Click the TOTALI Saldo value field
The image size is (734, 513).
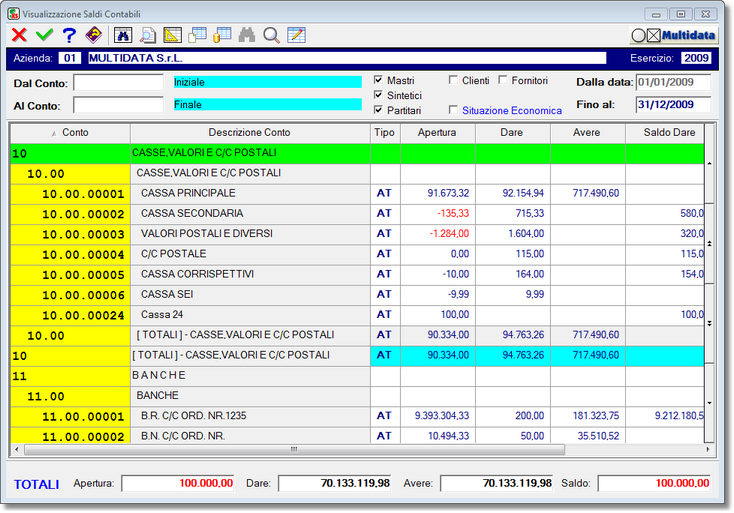(654, 484)
